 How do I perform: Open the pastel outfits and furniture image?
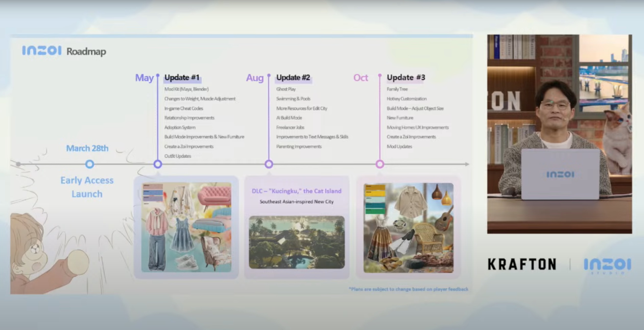186,227
